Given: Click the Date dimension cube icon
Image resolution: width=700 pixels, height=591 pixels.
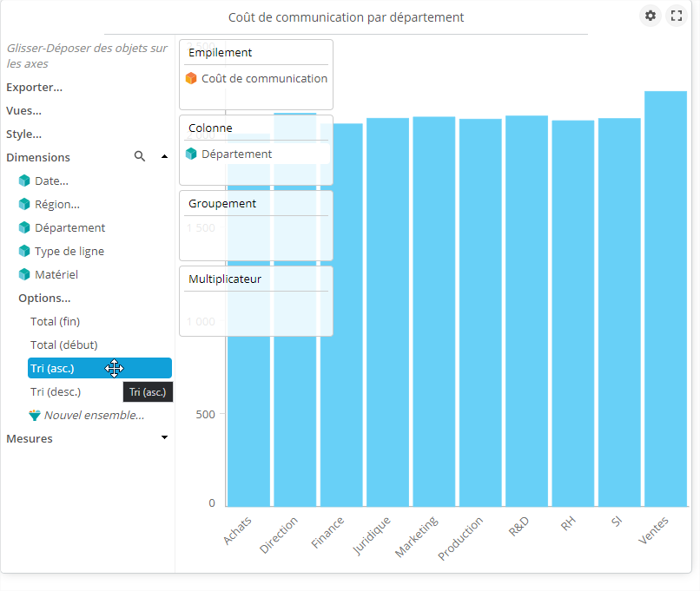Looking at the screenshot, I should pyautogui.click(x=24, y=181).
